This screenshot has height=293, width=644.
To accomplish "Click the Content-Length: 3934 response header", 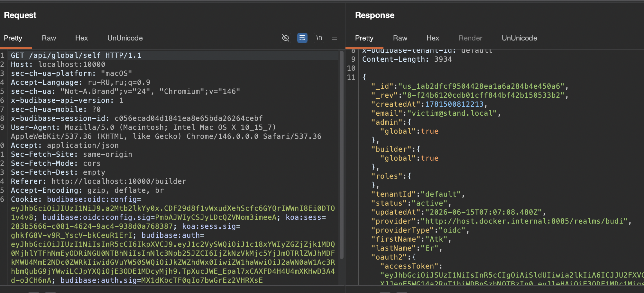I will click(407, 59).
